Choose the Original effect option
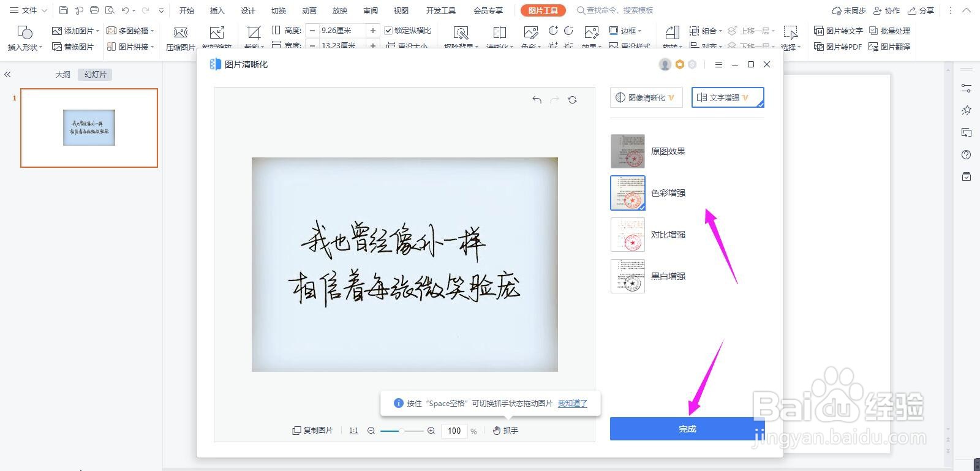 648,151
